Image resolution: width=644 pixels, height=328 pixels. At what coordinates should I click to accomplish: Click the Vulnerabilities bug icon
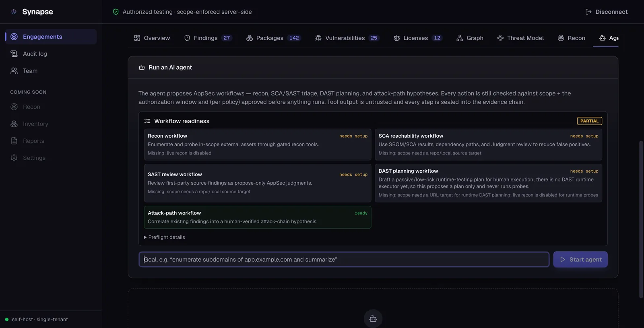pos(318,38)
